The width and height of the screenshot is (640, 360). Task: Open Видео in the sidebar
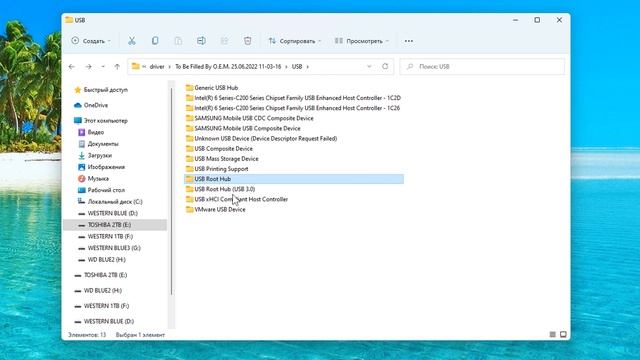96,132
